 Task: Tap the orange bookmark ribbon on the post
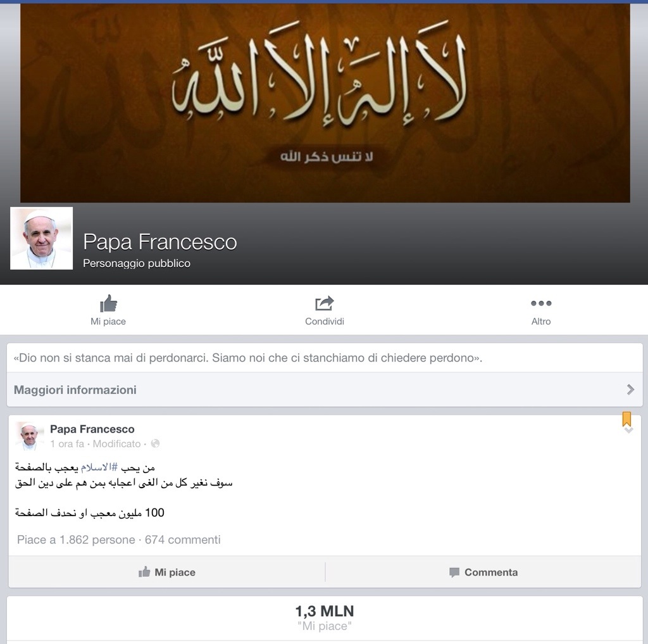626,419
